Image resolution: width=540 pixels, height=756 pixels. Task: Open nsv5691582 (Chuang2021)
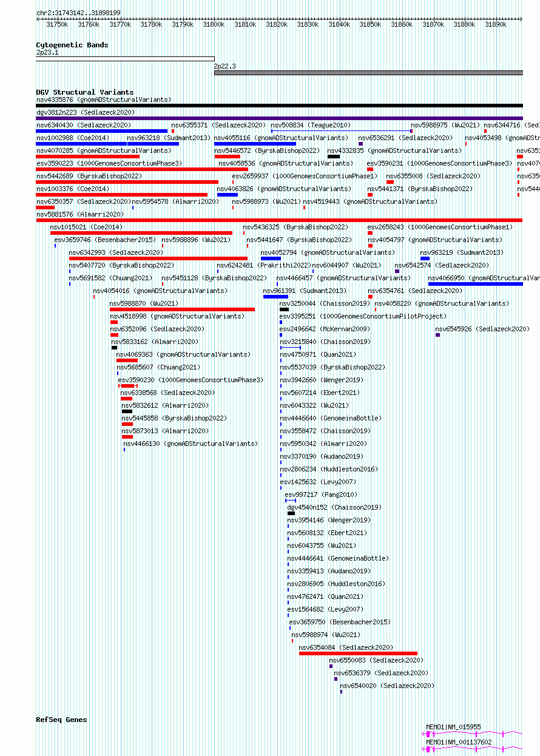tap(110, 278)
